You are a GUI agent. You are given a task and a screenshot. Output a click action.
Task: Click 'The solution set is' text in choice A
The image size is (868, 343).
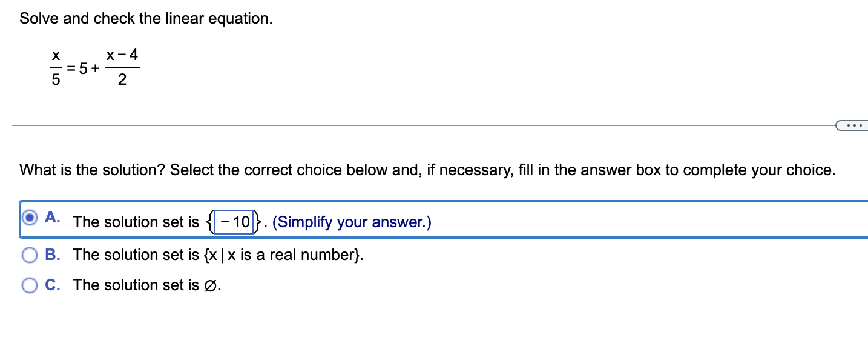pyautogui.click(x=136, y=222)
